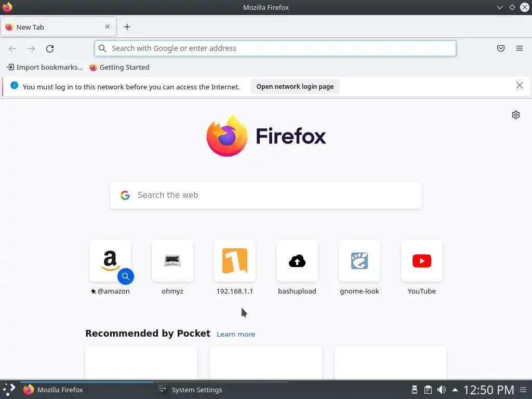Click the magnifier icon in address bar
The width and height of the screenshot is (532, 399).
click(x=102, y=48)
